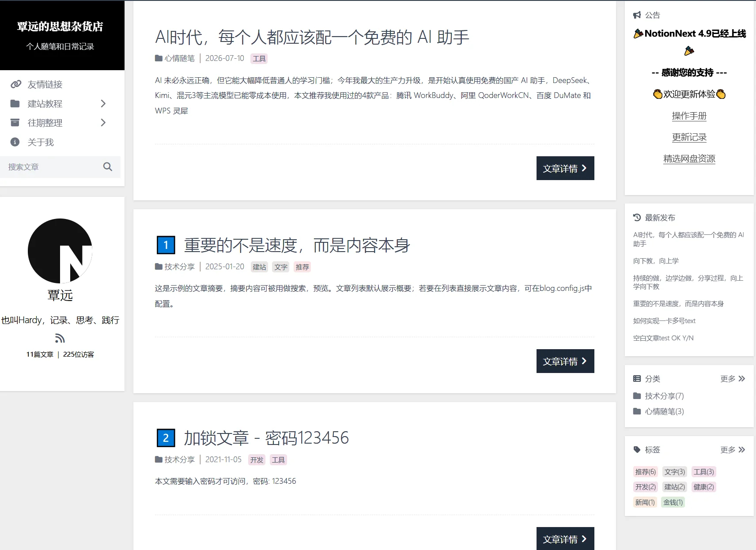Click 心情随笔 category on first article
Screen dimensions: 756x550
click(175, 58)
